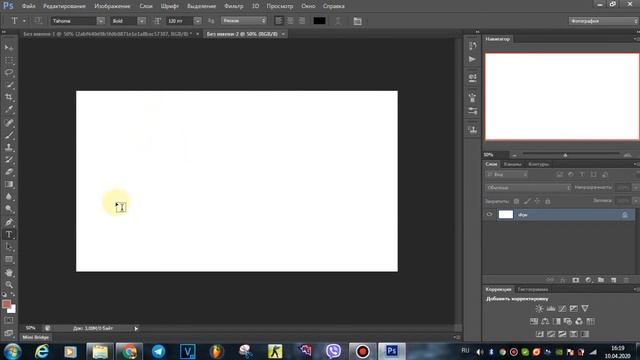The height and width of the screenshot is (360, 640).
Task: Toggle text orientation button in options bar
Action: pyautogui.click(x=38, y=21)
